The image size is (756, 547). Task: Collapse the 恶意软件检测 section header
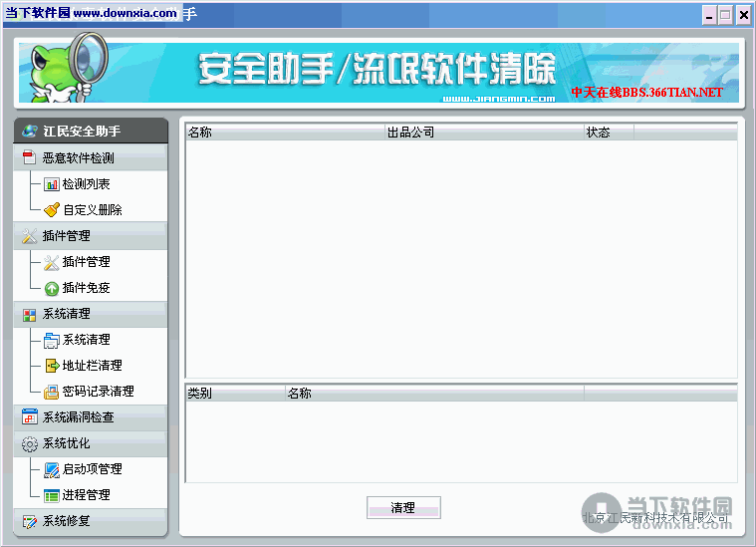click(90, 157)
